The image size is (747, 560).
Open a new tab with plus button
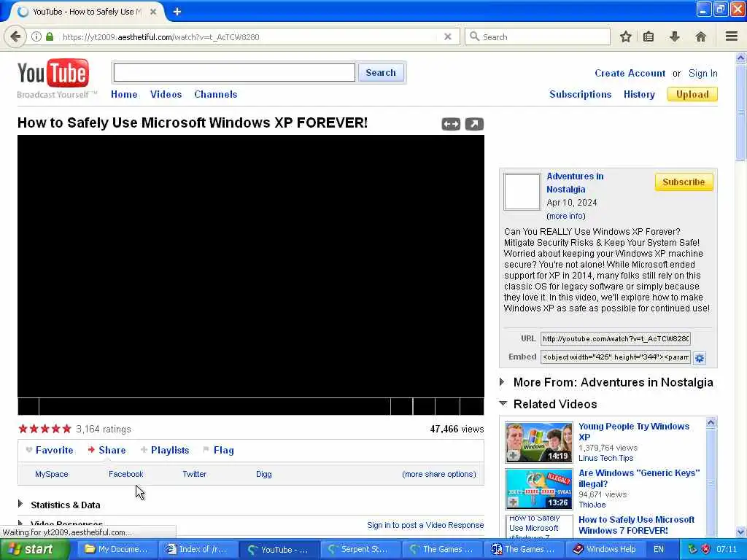(x=177, y=12)
